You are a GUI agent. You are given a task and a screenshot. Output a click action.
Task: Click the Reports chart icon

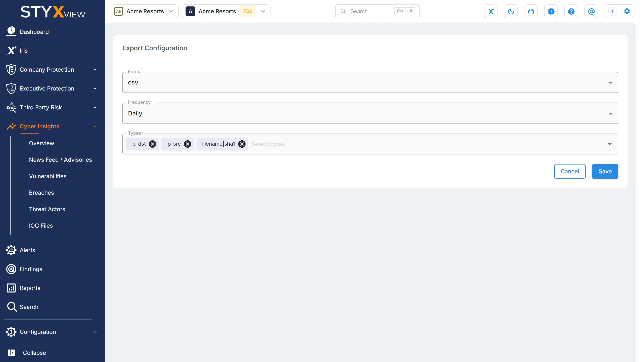(x=11, y=288)
